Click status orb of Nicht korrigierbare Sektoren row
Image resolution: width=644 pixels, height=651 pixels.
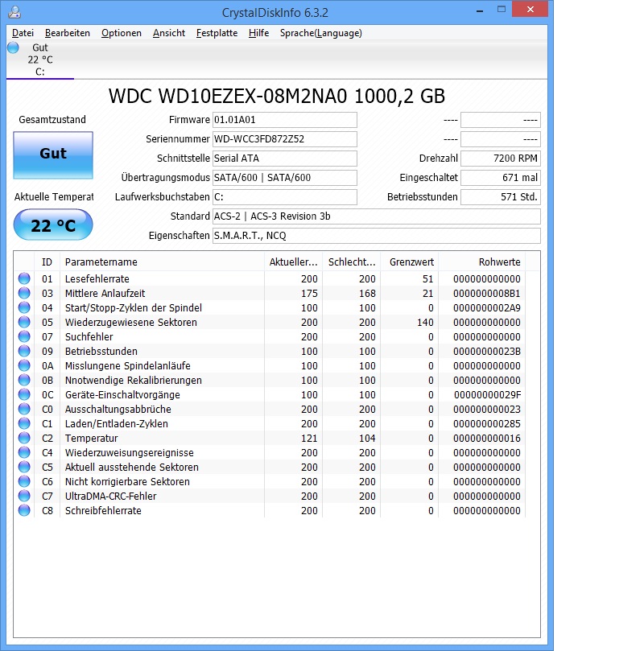tap(24, 481)
